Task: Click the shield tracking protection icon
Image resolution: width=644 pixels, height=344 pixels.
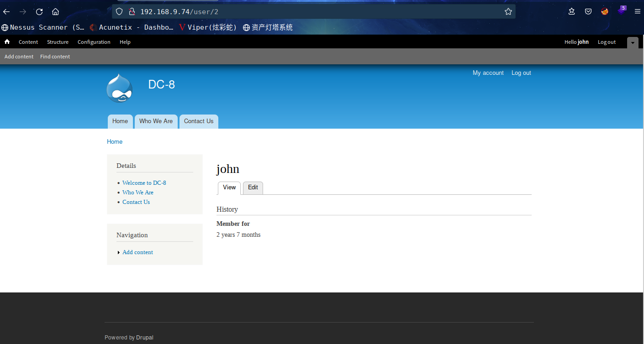Action: (119, 12)
